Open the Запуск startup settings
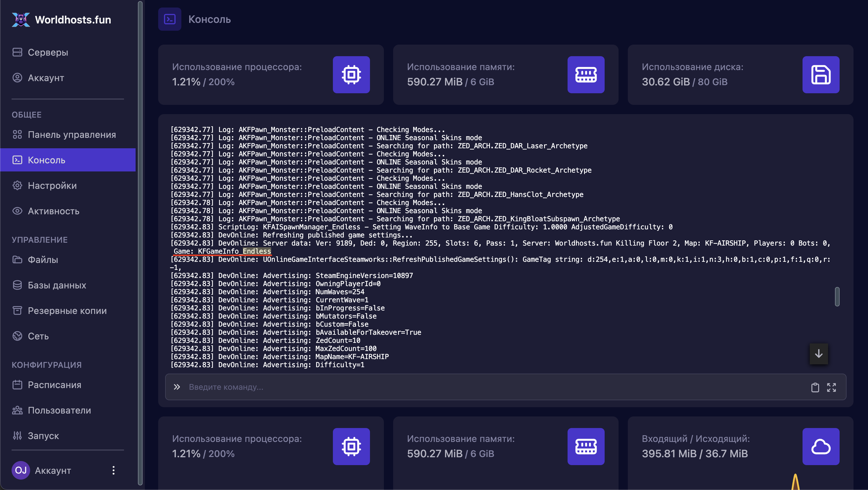Viewport: 868px width, 490px height. [43, 436]
